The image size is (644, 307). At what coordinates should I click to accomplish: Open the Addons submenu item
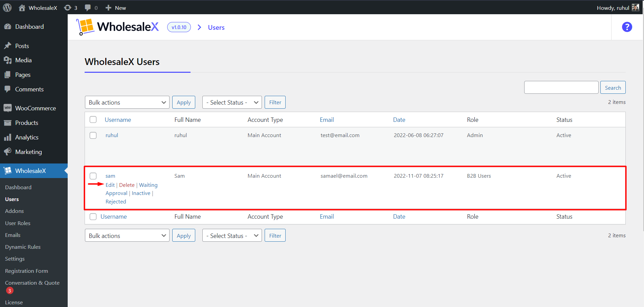point(15,211)
